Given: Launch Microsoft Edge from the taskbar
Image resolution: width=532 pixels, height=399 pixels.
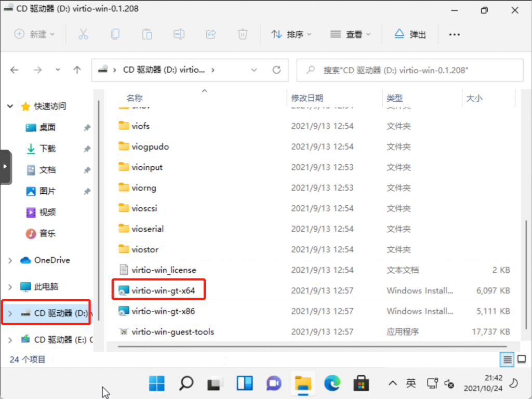Looking at the screenshot, I should tap(332, 383).
